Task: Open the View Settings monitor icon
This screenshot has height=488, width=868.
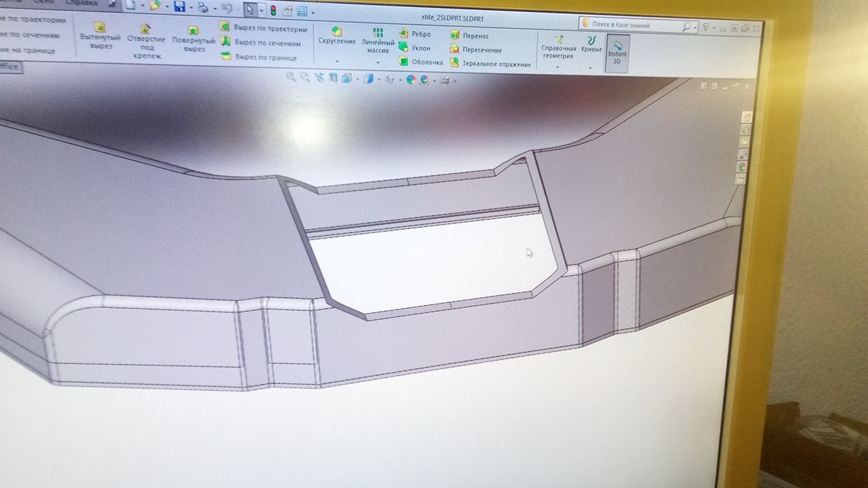Action: (445, 81)
